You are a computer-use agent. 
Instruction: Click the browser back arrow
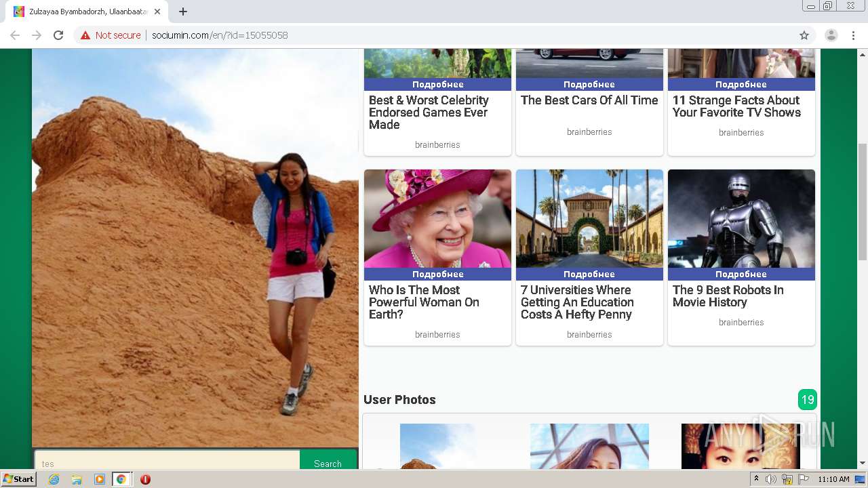coord(15,35)
